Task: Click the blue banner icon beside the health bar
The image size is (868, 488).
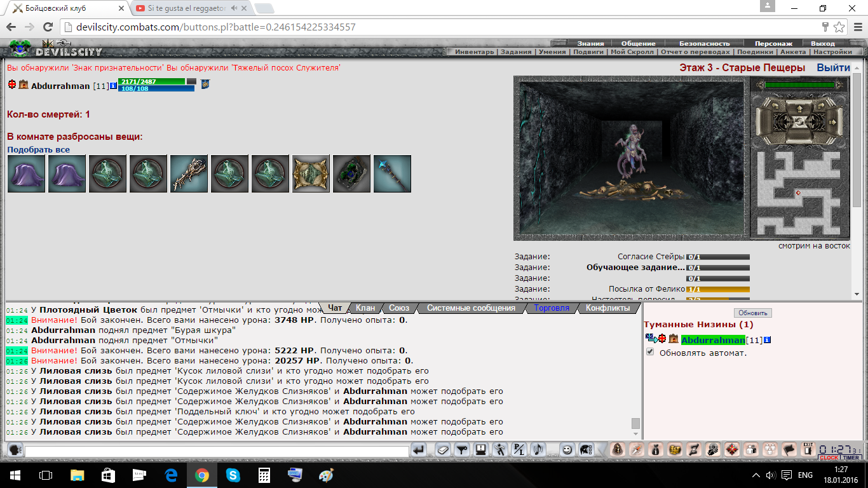Action: 205,84
